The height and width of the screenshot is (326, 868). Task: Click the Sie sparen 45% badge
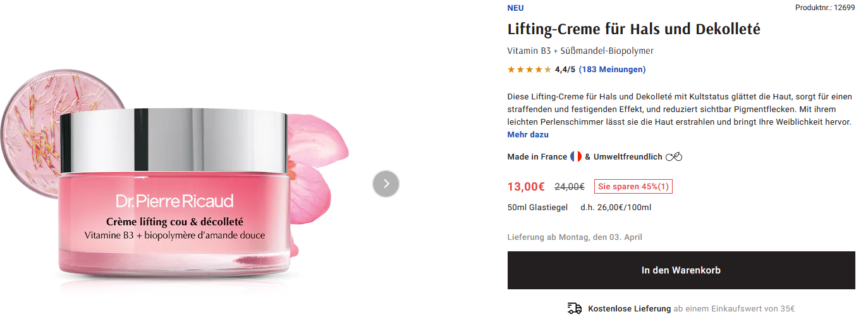633,187
